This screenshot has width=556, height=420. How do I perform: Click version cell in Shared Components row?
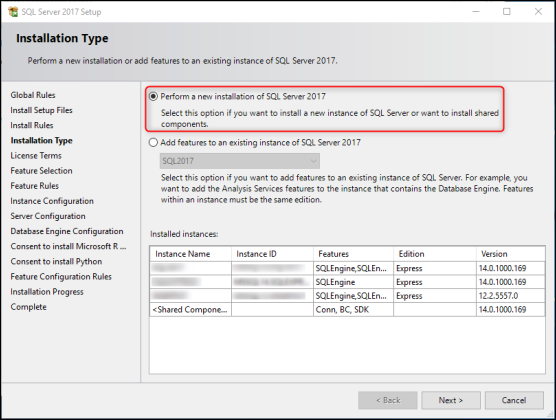pyautogui.click(x=511, y=310)
